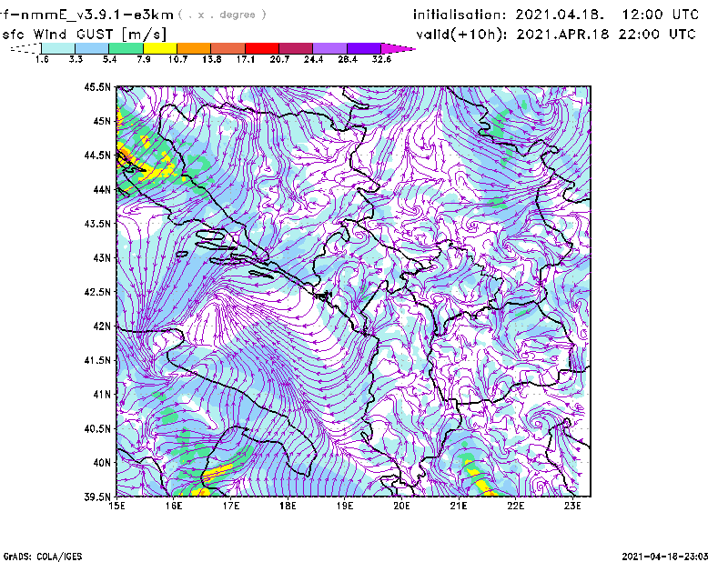Click the '42N' latitude label

[102, 326]
